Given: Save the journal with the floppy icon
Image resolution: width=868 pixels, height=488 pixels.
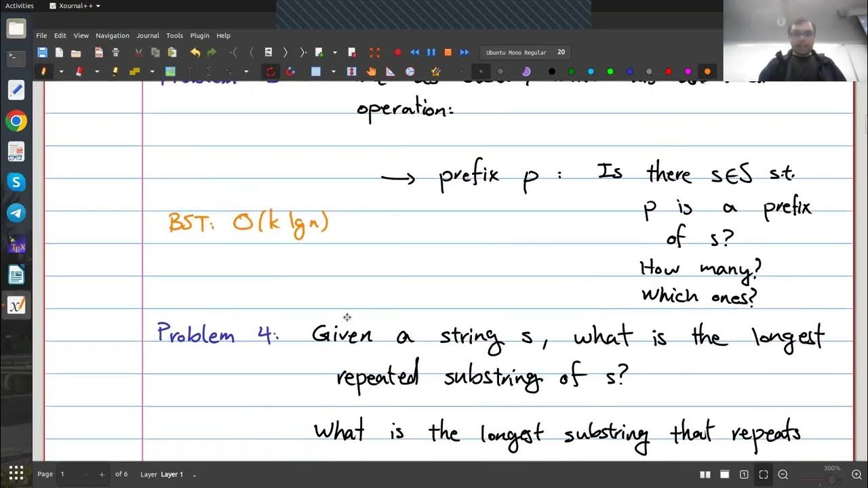Looking at the screenshot, I should [x=42, y=52].
